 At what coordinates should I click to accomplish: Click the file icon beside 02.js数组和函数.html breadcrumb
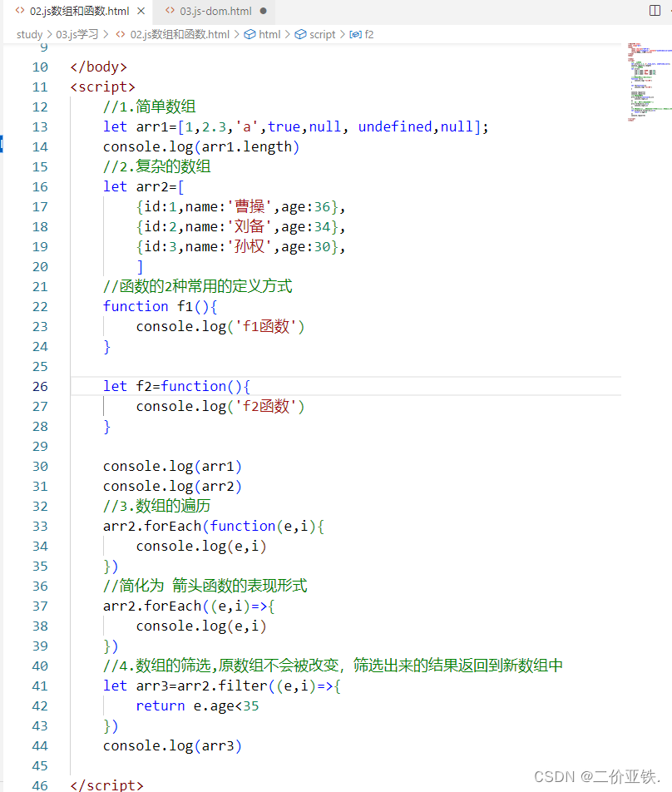pos(120,34)
